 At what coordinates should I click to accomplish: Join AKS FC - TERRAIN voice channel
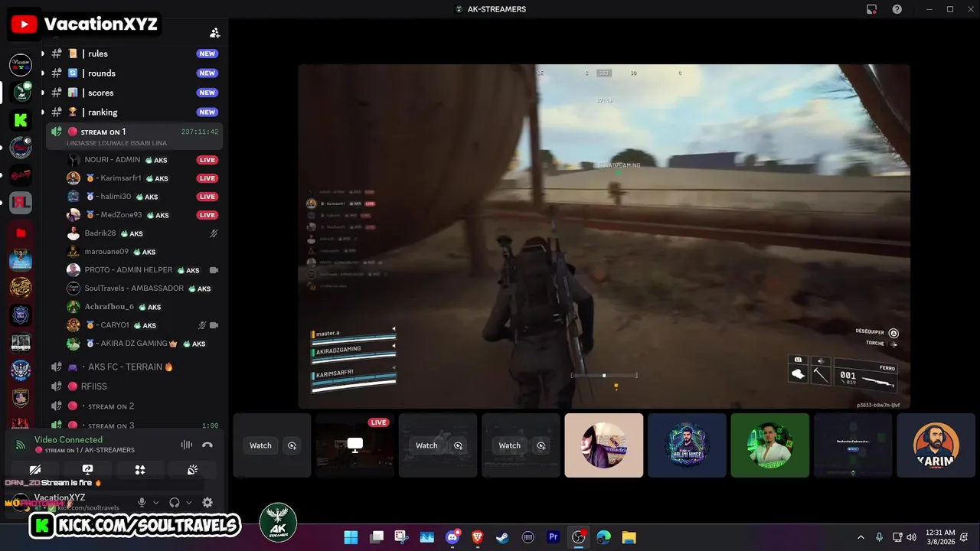(x=134, y=367)
